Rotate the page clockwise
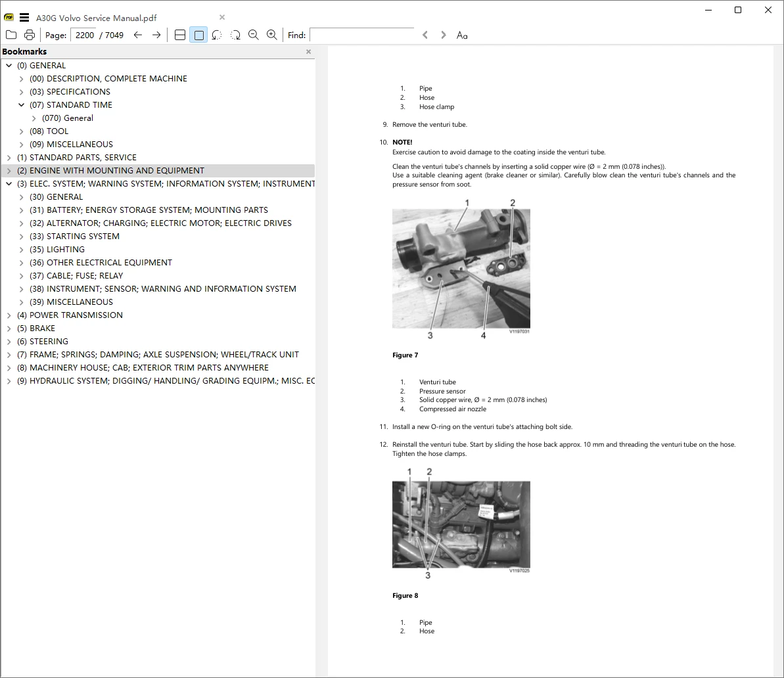The image size is (784, 678). click(235, 35)
